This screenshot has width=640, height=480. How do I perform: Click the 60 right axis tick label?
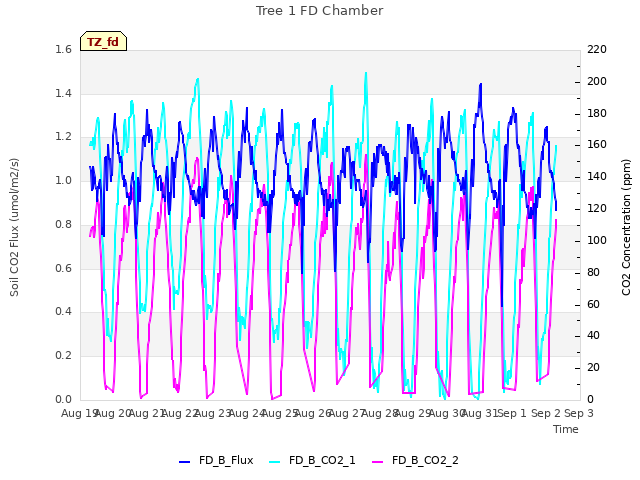point(593,304)
